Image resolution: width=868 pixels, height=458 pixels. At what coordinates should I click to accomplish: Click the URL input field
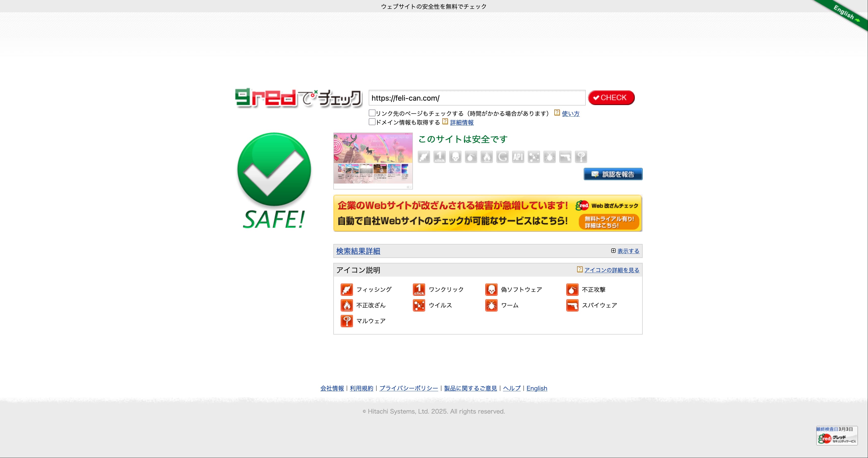click(477, 98)
